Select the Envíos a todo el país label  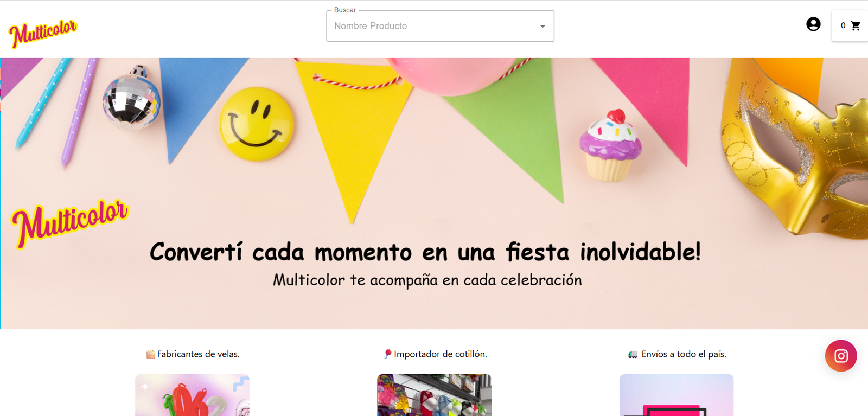tap(683, 354)
